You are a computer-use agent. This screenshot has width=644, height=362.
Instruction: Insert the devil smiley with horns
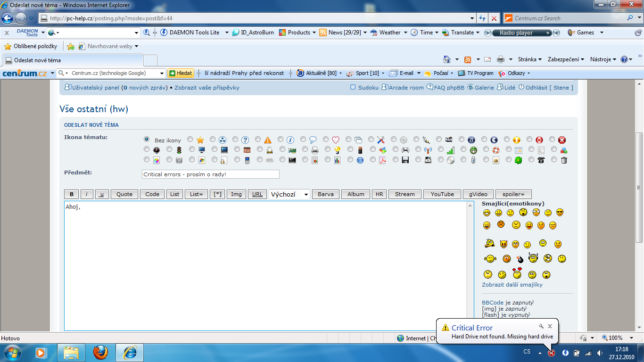tap(504, 244)
